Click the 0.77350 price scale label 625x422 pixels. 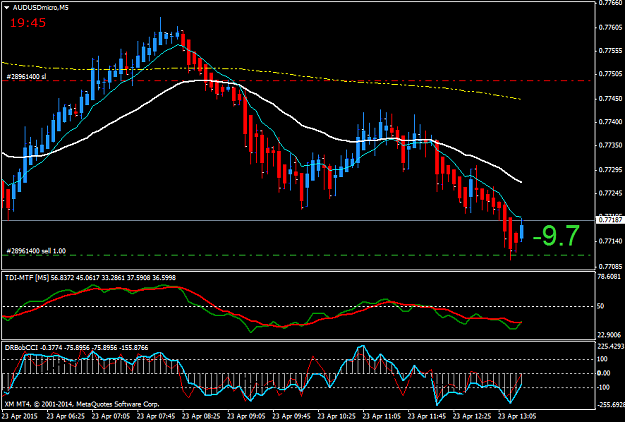(x=610, y=145)
